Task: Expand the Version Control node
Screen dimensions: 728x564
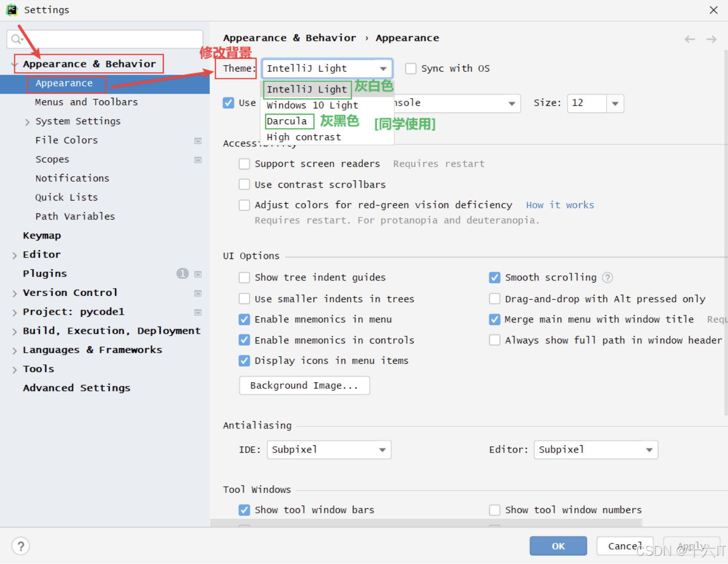Action: pos(14,293)
